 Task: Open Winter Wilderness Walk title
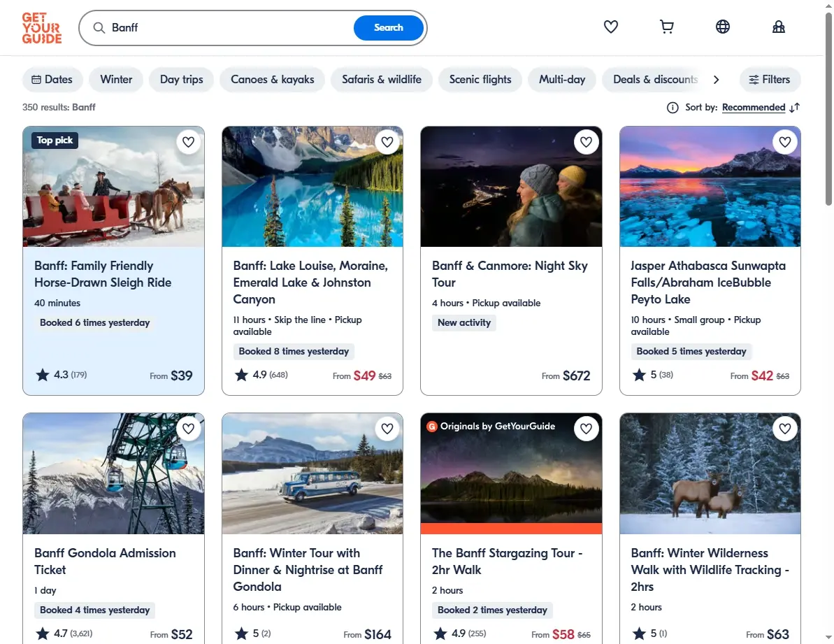[x=710, y=570]
